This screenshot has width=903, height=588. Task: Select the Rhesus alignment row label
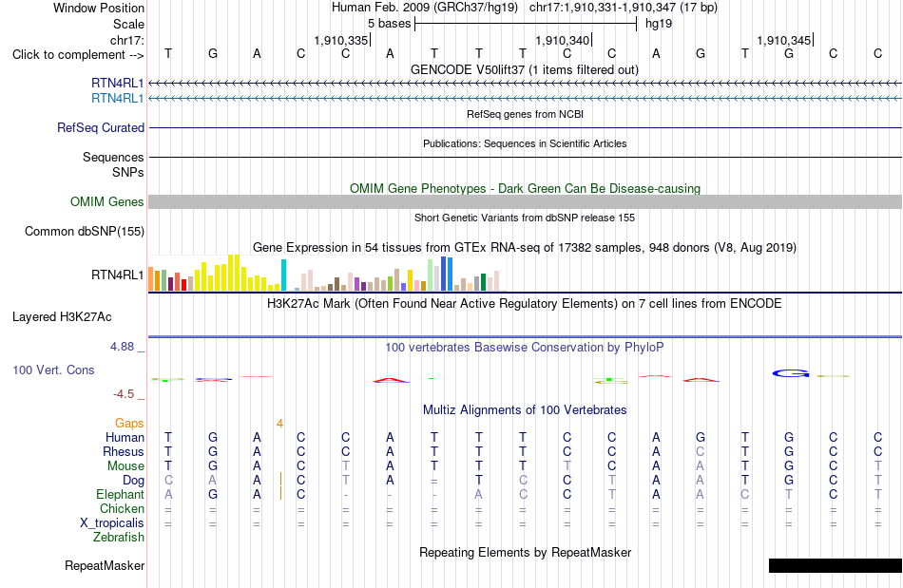click(x=124, y=451)
